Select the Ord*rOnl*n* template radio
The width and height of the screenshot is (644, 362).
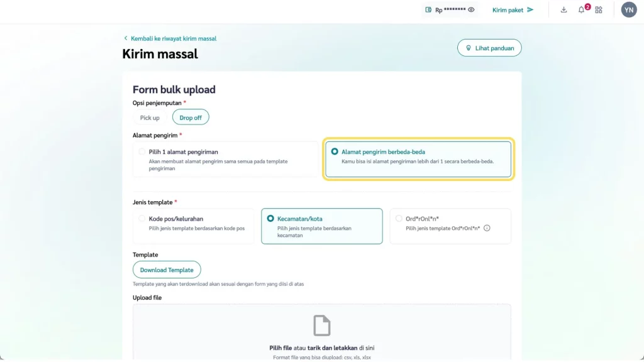(x=399, y=219)
